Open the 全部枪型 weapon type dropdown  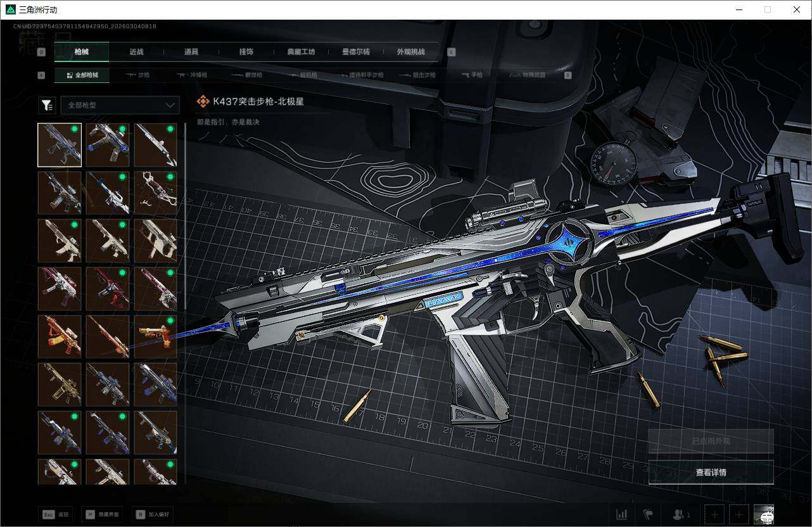[x=120, y=105]
